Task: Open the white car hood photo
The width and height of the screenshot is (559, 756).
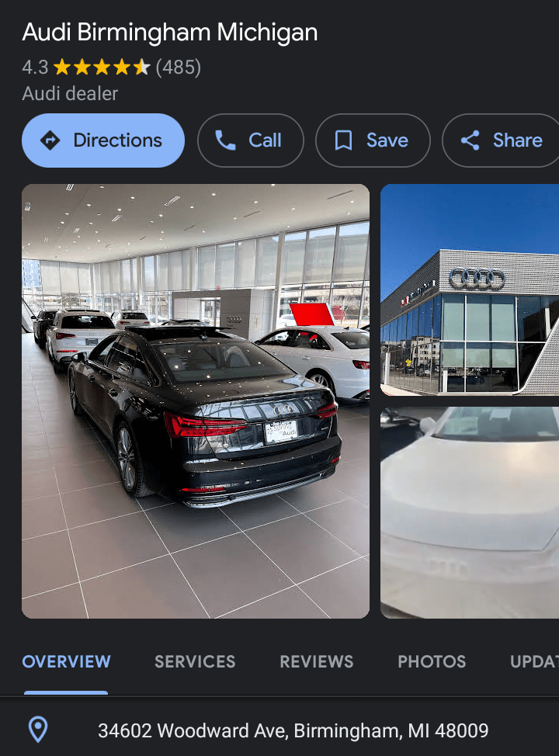Action: [x=470, y=512]
